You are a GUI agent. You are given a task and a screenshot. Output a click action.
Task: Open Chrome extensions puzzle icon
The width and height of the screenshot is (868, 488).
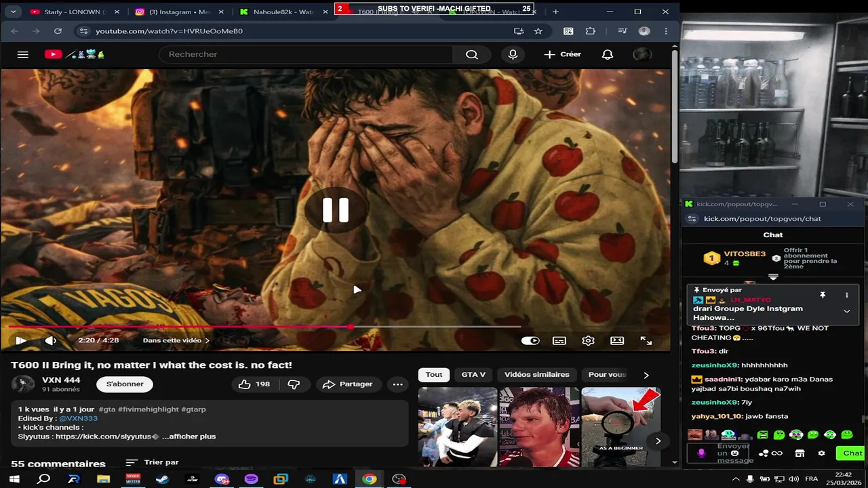[591, 31]
